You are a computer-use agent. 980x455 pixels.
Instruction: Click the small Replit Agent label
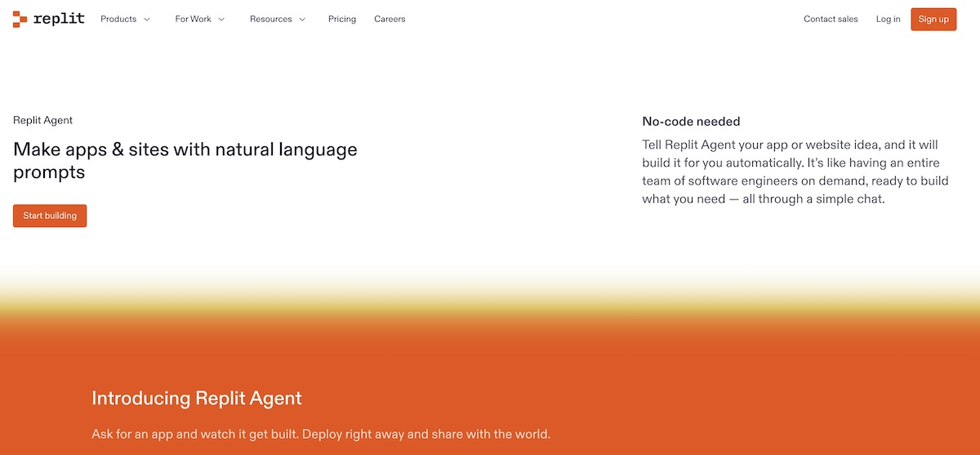point(42,120)
